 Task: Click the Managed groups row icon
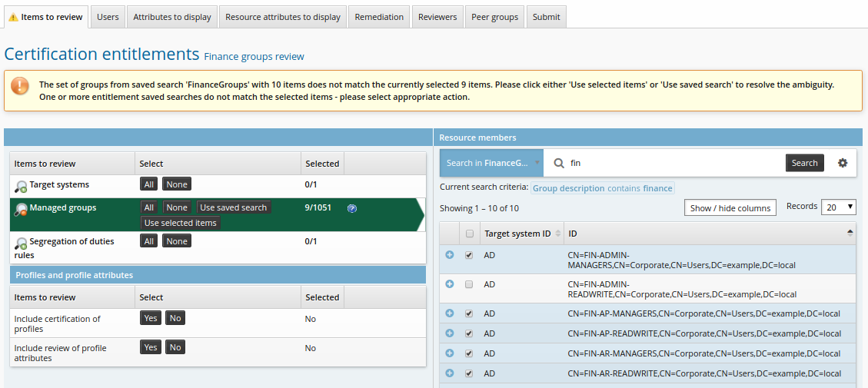(x=21, y=208)
